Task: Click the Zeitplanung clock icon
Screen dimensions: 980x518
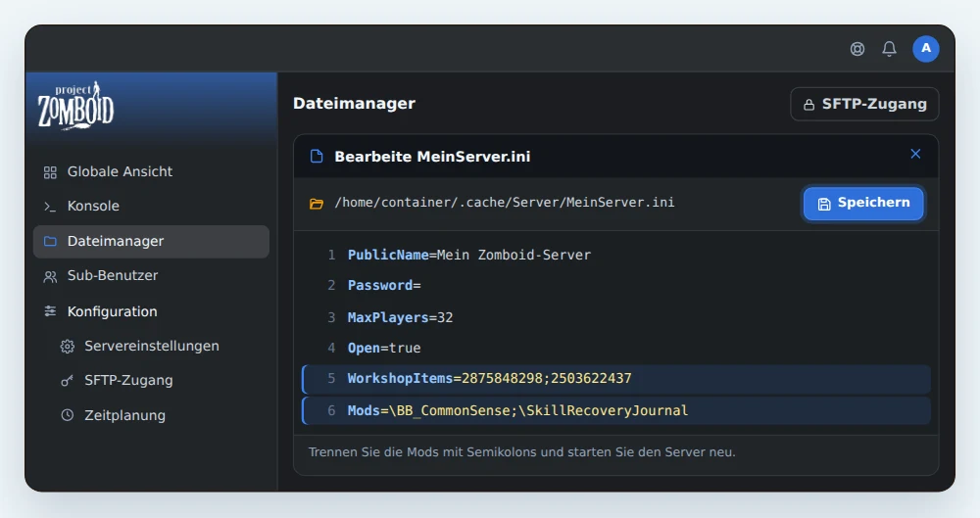Action: coord(68,415)
